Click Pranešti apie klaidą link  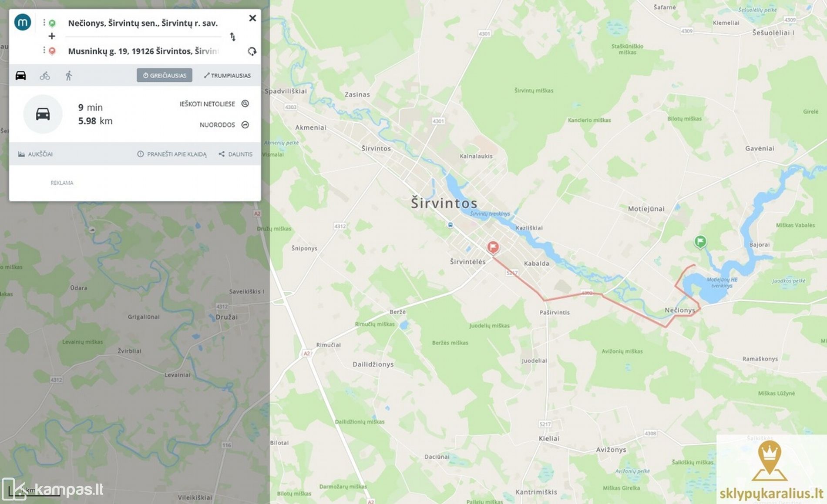(172, 154)
